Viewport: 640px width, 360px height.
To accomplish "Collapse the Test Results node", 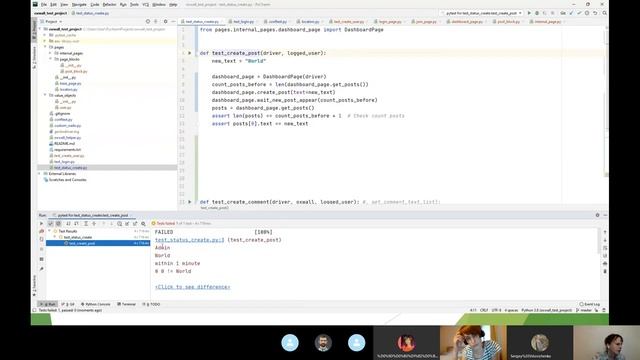I will pyautogui.click(x=50, y=231).
